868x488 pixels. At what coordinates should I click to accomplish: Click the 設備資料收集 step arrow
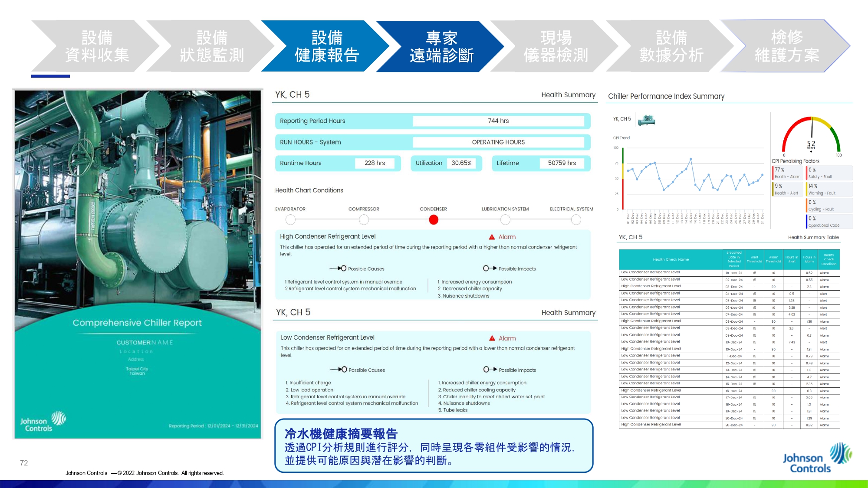click(96, 46)
